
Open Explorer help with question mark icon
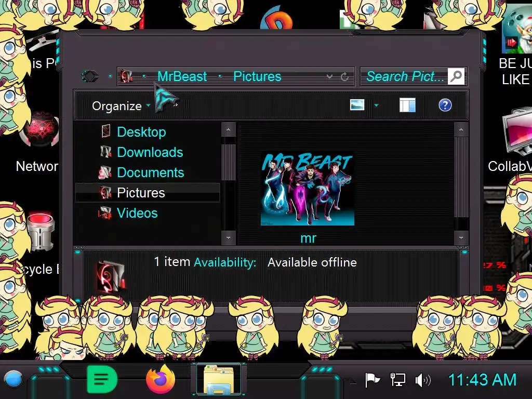coord(445,105)
